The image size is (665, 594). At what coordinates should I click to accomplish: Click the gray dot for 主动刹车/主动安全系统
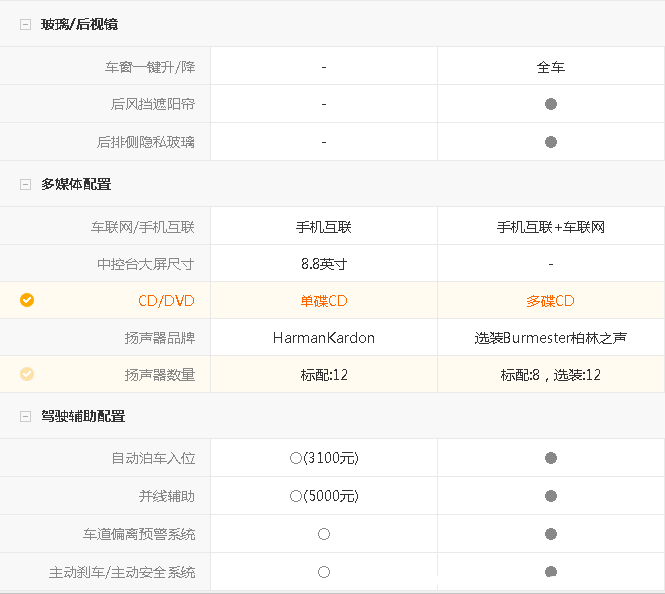[x=551, y=572]
